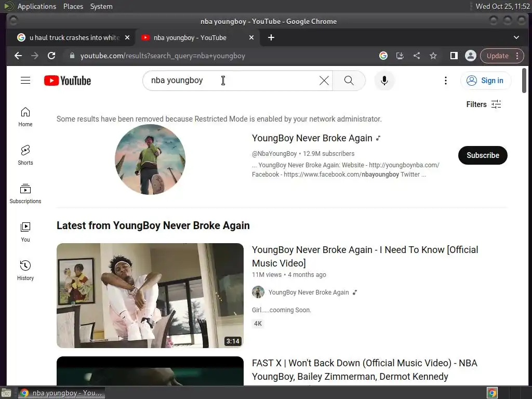Open Subscriptions in the sidebar
Viewport: 532px width, 399px height.
tap(25, 194)
